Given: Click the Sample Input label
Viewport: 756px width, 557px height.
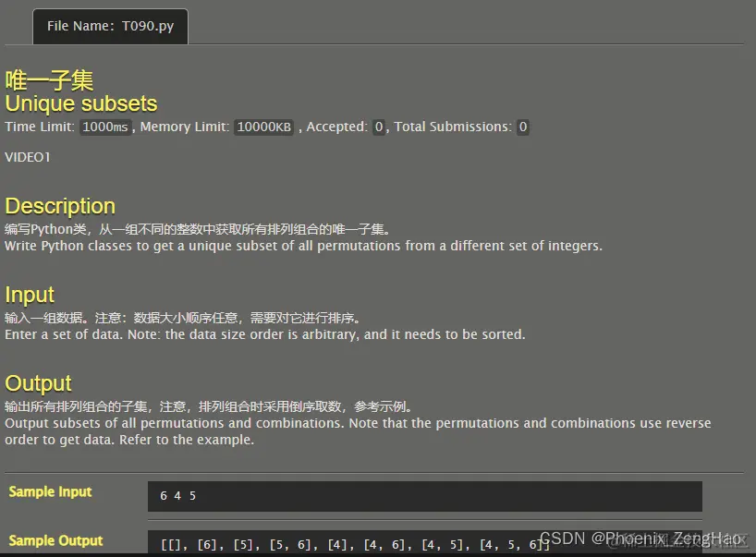Looking at the screenshot, I should coord(50,491).
